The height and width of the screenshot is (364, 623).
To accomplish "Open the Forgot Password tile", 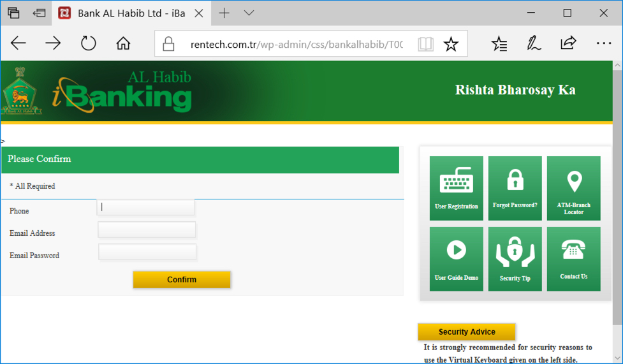I will pyautogui.click(x=515, y=188).
